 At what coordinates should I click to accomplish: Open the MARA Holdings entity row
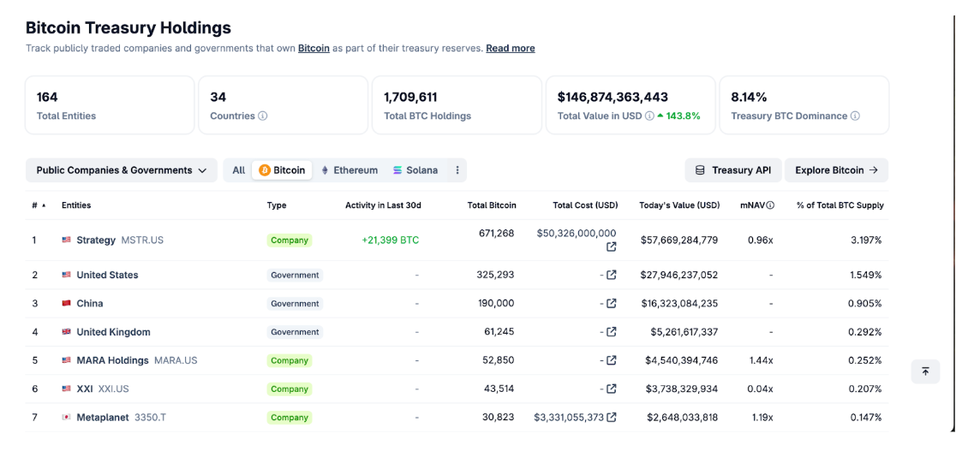click(x=457, y=360)
